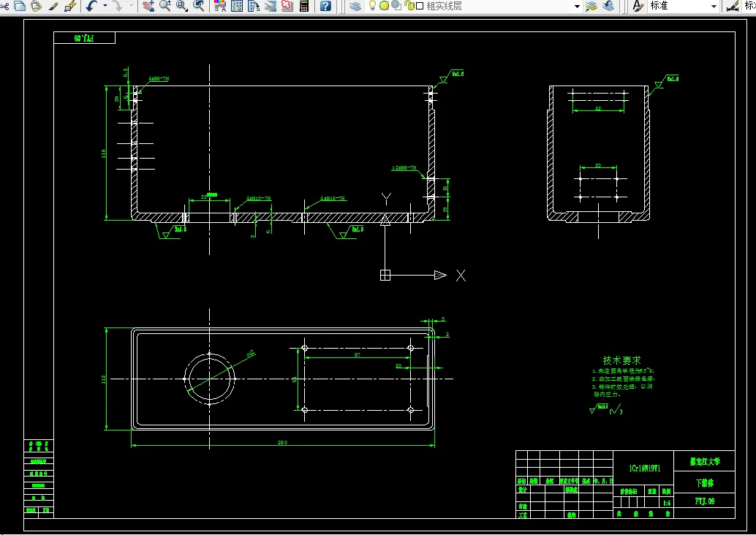Select the 42 dimension in the side view
The width and height of the screenshot is (756, 535).
598,109
